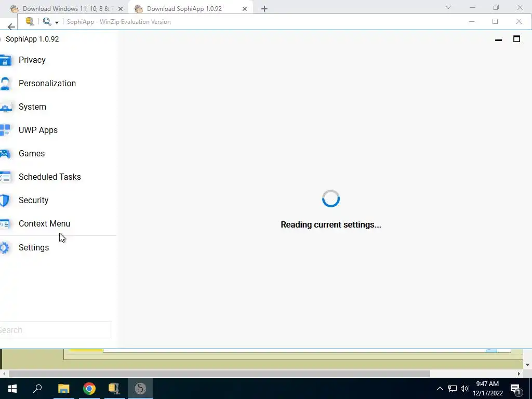Select the Personalization menu label
This screenshot has height=399, width=532.
point(47,84)
